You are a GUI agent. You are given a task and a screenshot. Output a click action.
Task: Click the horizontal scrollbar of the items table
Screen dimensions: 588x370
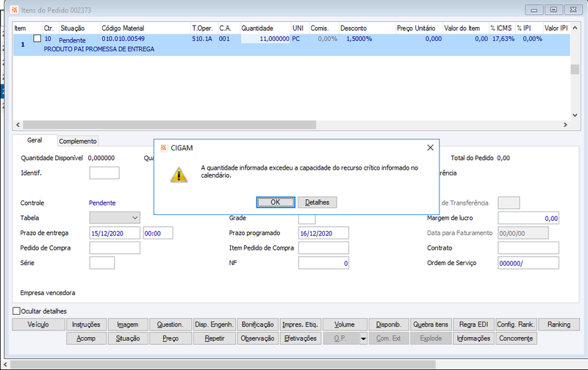point(170,125)
